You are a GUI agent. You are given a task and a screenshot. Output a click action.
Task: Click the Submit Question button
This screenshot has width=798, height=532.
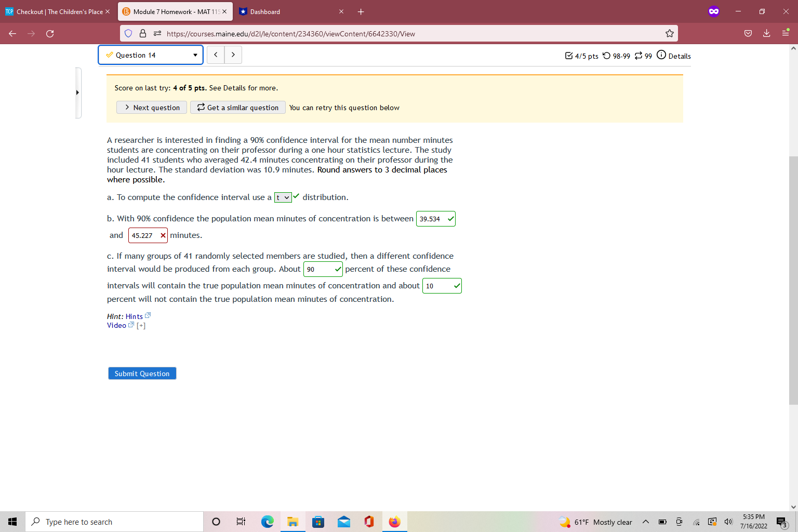142,373
